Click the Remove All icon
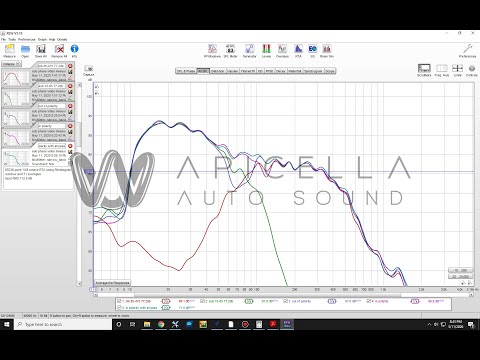480x360 pixels. 59,51
